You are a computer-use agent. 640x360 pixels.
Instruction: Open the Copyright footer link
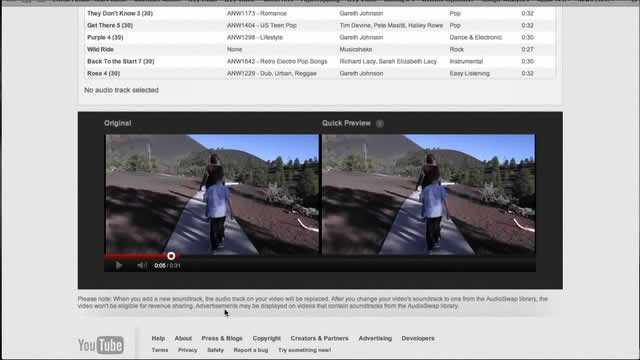[267, 338]
